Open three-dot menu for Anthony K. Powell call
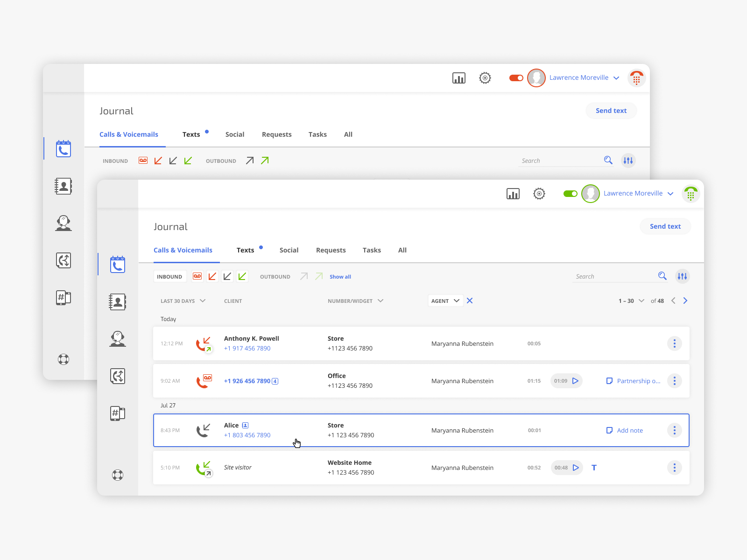 (674, 343)
